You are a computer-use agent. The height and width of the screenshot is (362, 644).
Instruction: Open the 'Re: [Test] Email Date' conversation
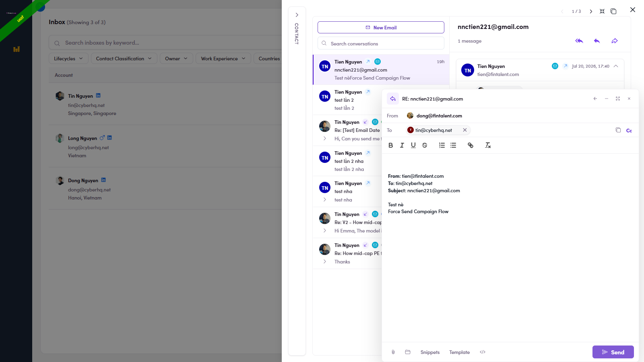(348, 130)
